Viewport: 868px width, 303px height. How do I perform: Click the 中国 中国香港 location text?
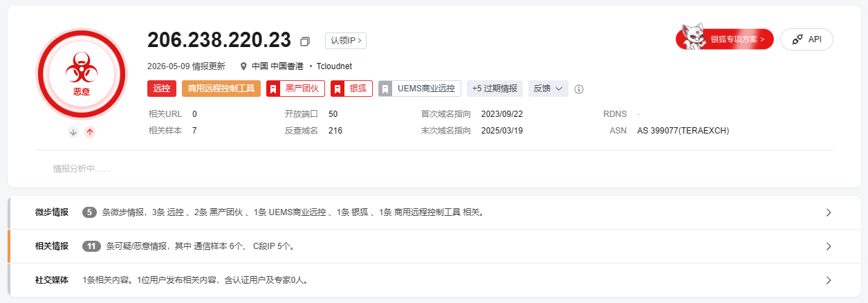click(x=277, y=66)
